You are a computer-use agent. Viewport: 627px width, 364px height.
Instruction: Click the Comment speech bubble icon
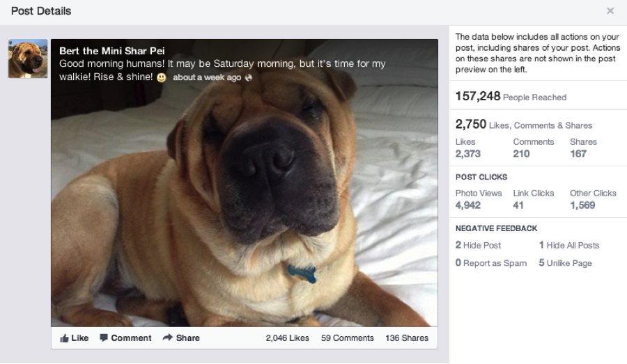click(104, 338)
